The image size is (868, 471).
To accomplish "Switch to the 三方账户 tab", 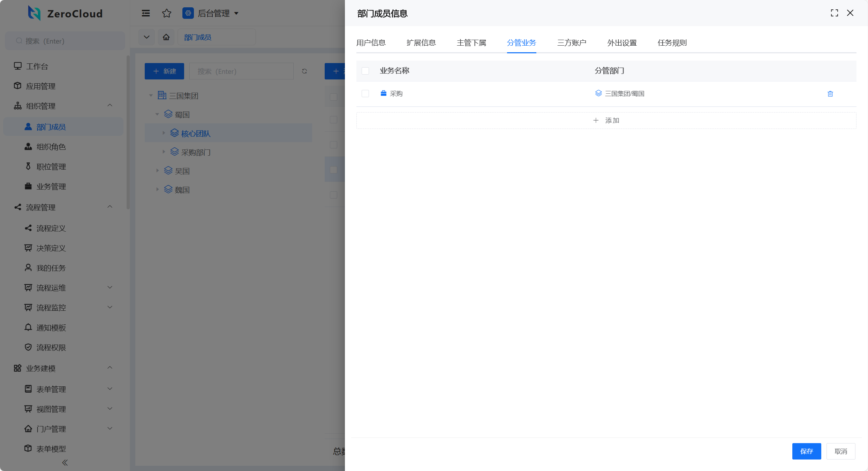I will pos(572,43).
